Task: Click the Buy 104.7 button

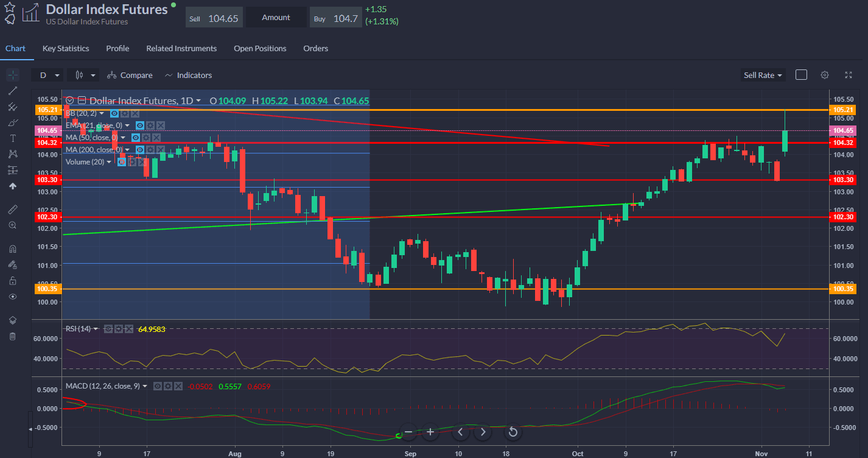Action: [x=335, y=18]
